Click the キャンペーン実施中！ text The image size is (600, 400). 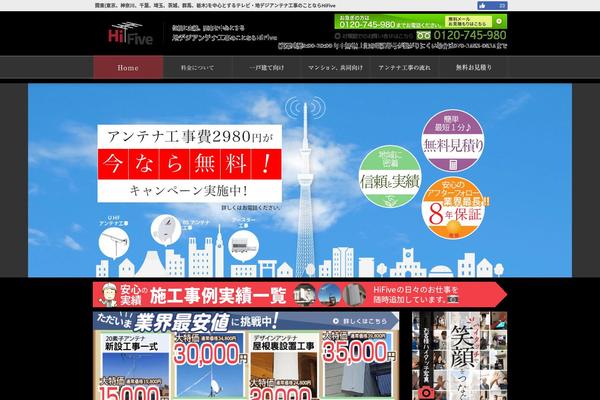(189, 190)
